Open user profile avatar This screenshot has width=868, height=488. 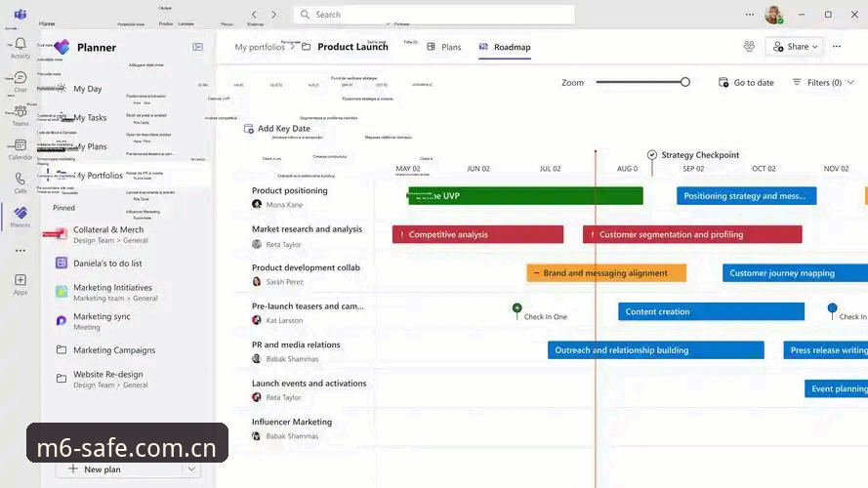[774, 15]
